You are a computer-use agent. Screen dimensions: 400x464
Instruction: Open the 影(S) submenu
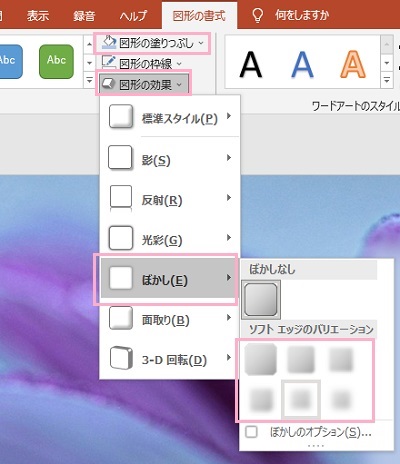[x=170, y=158]
